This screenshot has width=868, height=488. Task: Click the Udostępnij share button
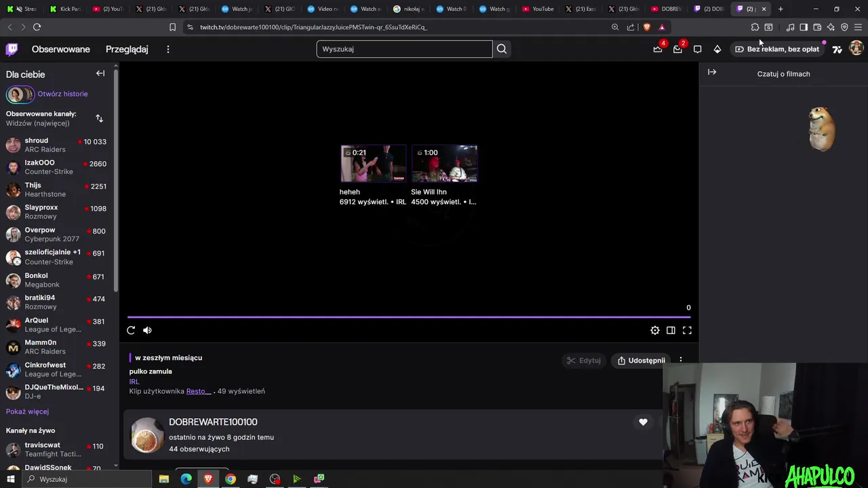641,361
